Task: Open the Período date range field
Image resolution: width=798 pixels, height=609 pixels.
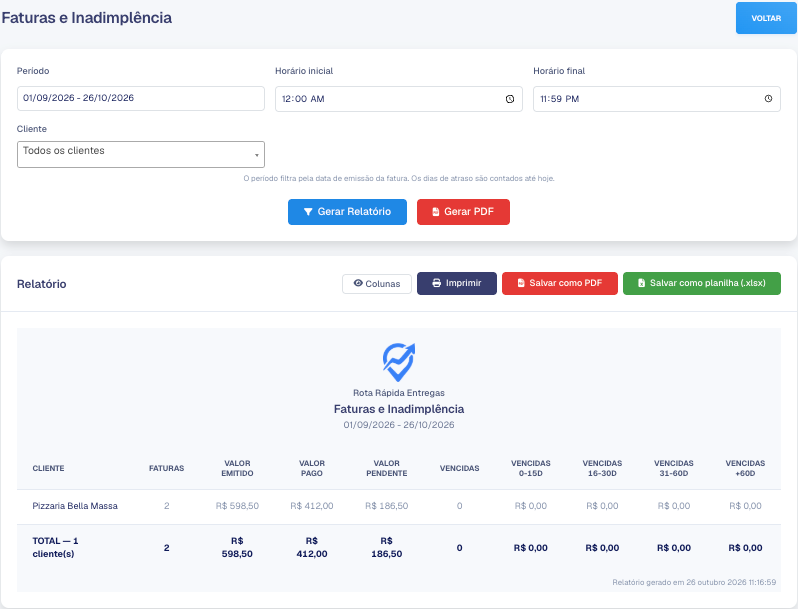Action: pyautogui.click(x=140, y=98)
